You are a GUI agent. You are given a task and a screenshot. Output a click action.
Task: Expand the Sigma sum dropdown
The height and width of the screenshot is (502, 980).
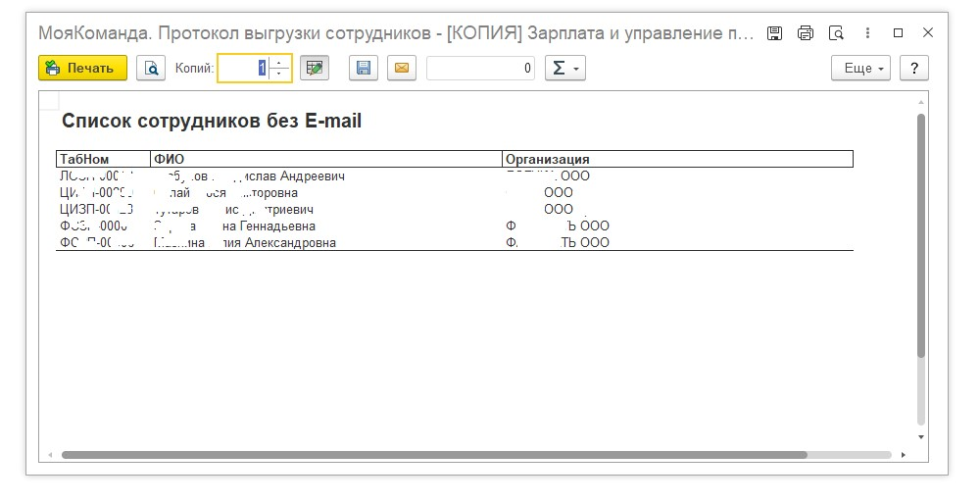564,68
